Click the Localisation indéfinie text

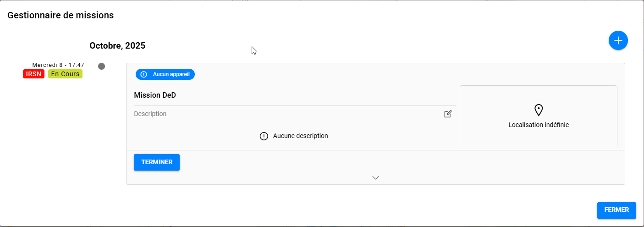point(539,125)
